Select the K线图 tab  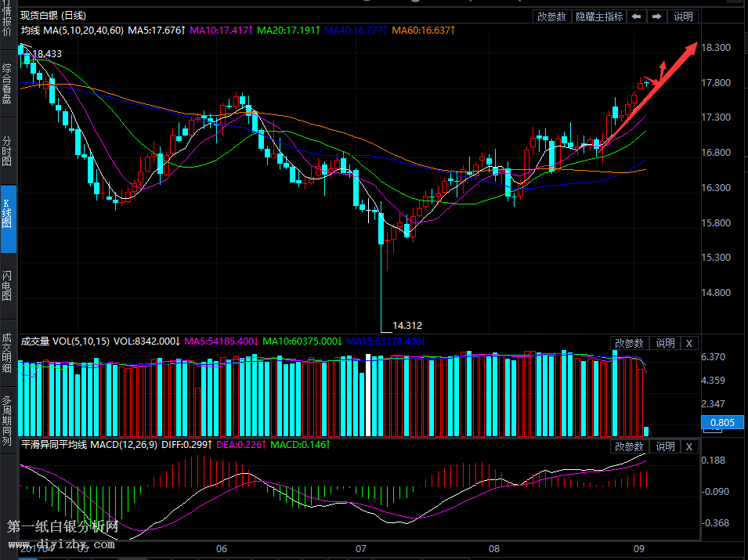7,213
